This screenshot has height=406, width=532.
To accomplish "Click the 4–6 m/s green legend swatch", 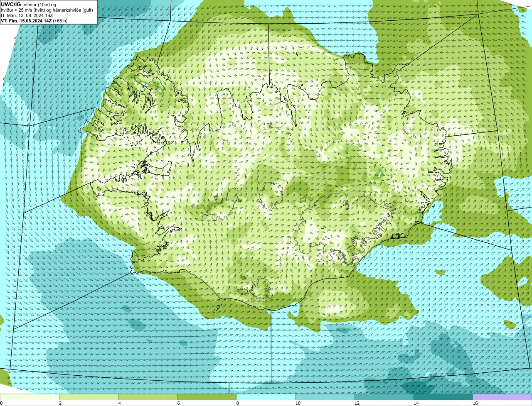I will pyautogui.click(x=148, y=397).
